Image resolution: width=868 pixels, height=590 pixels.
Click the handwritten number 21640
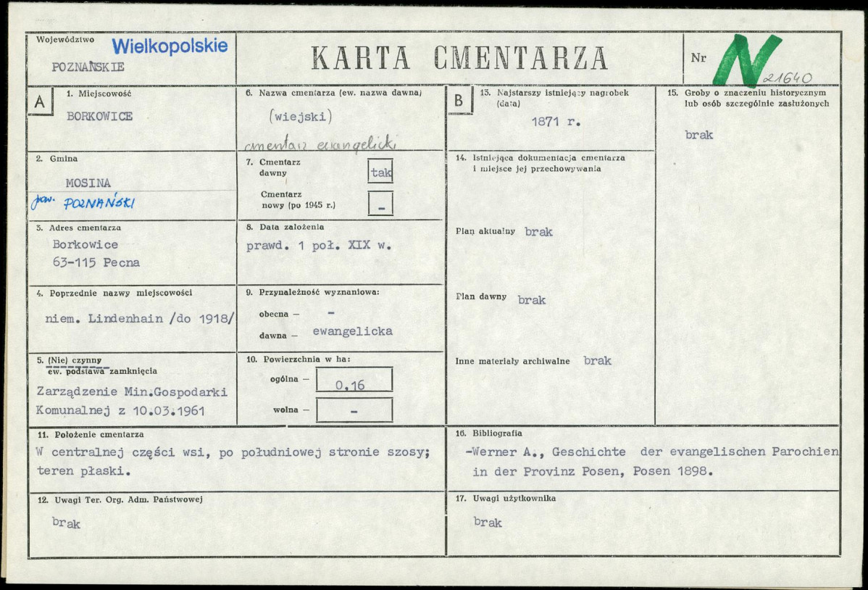click(x=787, y=79)
